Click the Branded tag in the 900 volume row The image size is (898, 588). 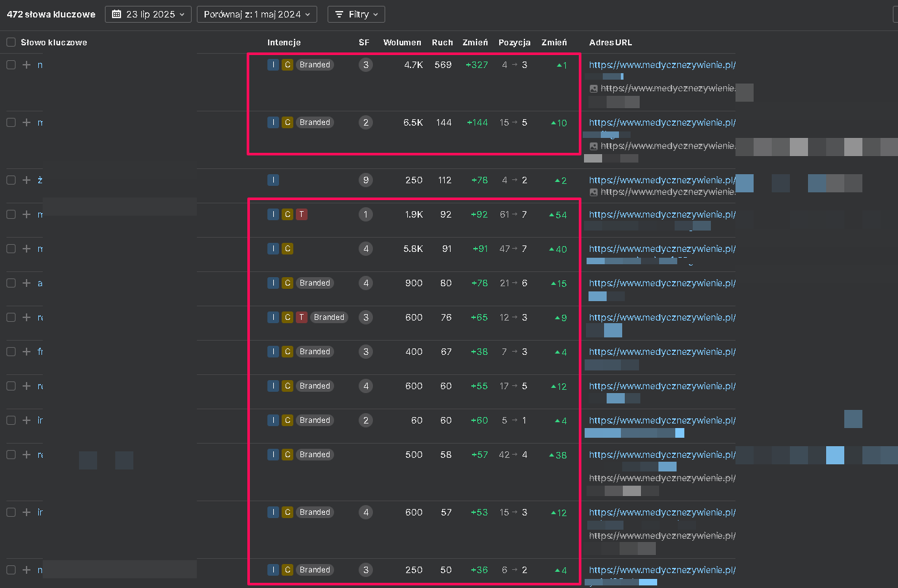tap(315, 283)
